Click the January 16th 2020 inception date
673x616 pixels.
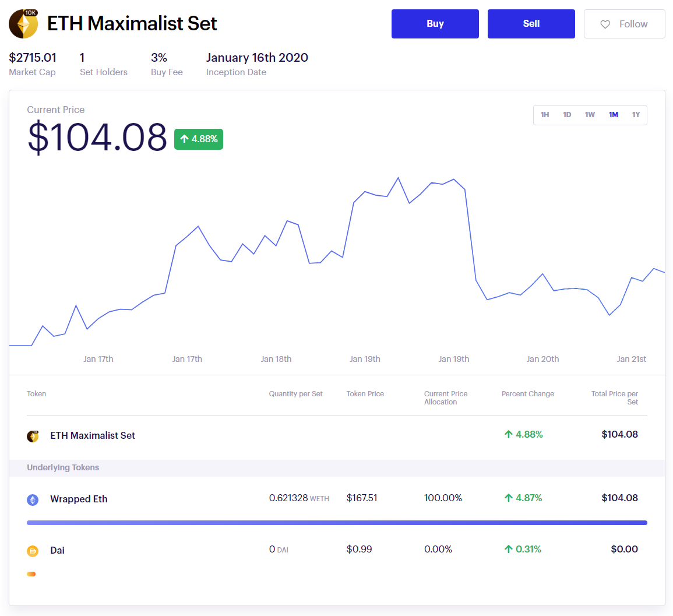tap(257, 58)
